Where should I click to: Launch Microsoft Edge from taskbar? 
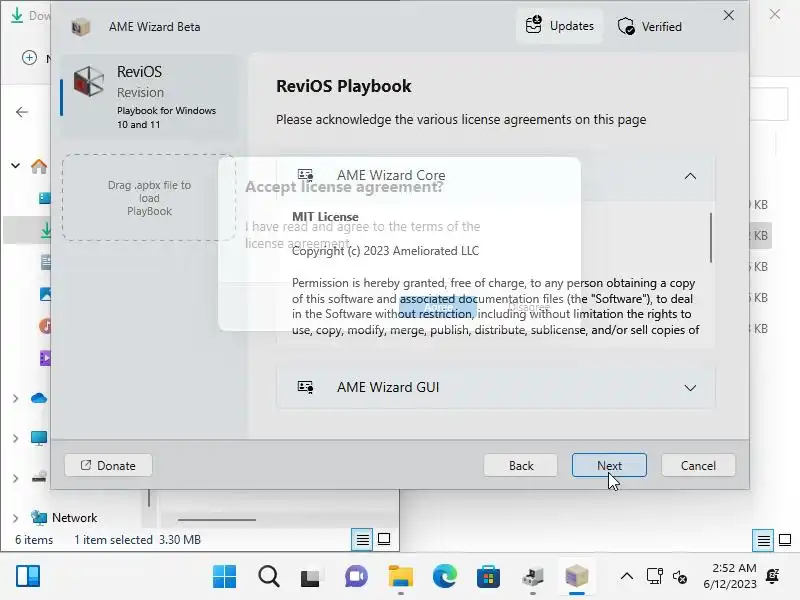(x=445, y=577)
